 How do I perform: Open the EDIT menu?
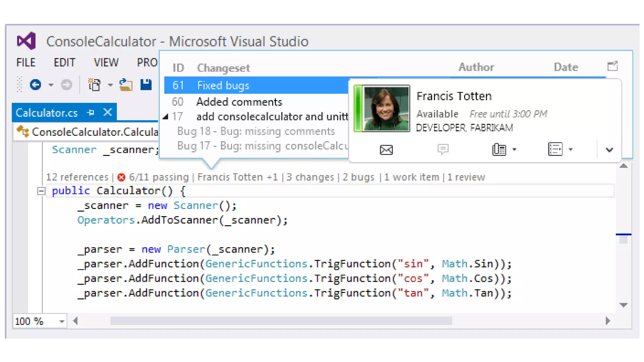tap(64, 63)
